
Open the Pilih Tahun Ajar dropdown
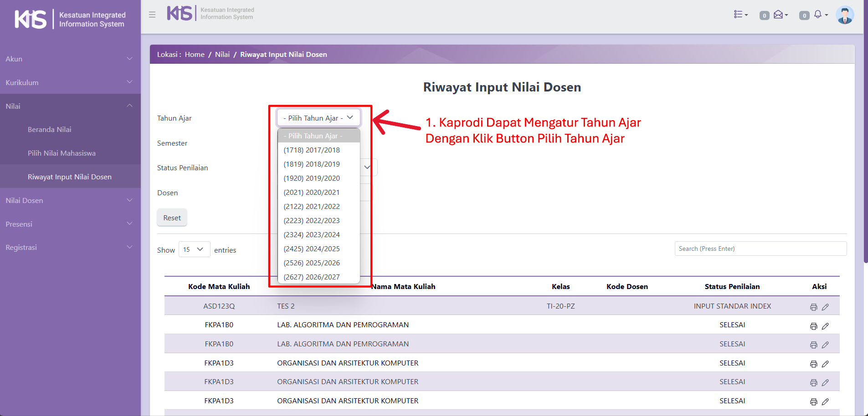pyautogui.click(x=318, y=118)
